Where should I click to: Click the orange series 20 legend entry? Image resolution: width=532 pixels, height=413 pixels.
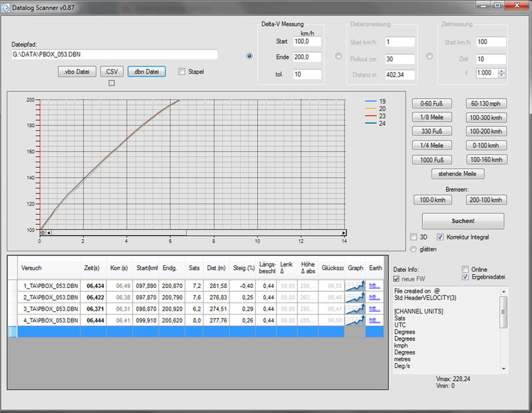pyautogui.click(x=374, y=108)
